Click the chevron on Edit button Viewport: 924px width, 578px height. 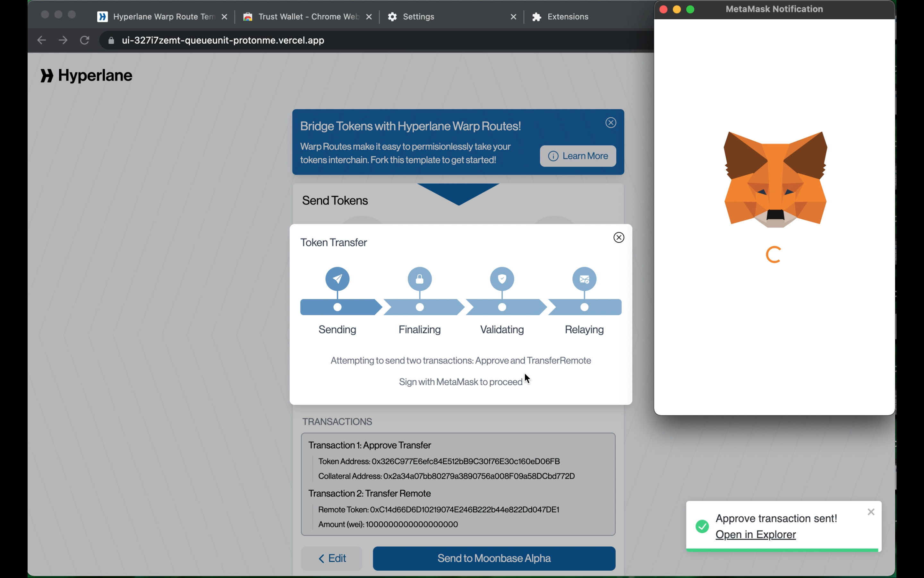pos(321,559)
